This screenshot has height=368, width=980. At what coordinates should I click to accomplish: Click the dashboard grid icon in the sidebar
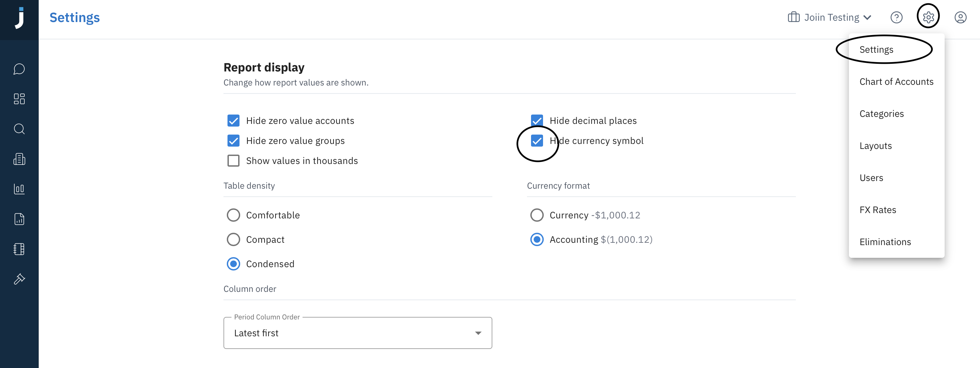tap(19, 99)
